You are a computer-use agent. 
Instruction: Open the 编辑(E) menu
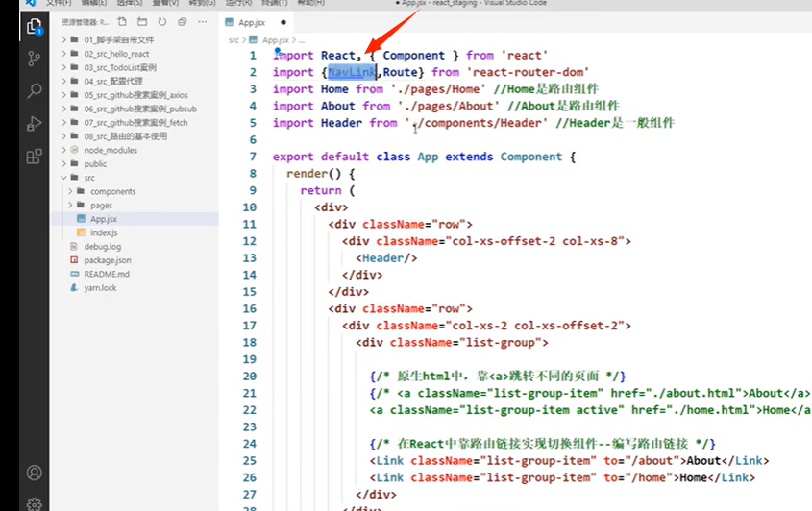[x=94, y=3]
